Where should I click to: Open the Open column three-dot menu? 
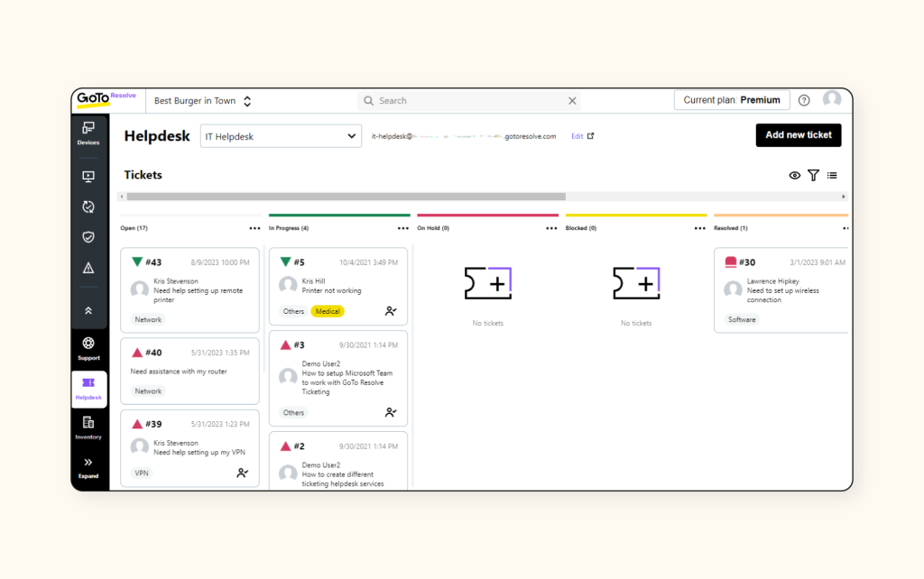255,228
